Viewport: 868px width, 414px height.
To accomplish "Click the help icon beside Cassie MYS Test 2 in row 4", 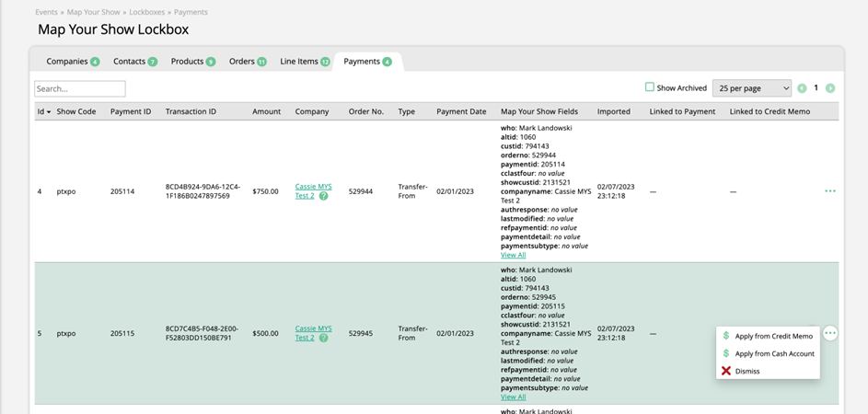I will [324, 196].
